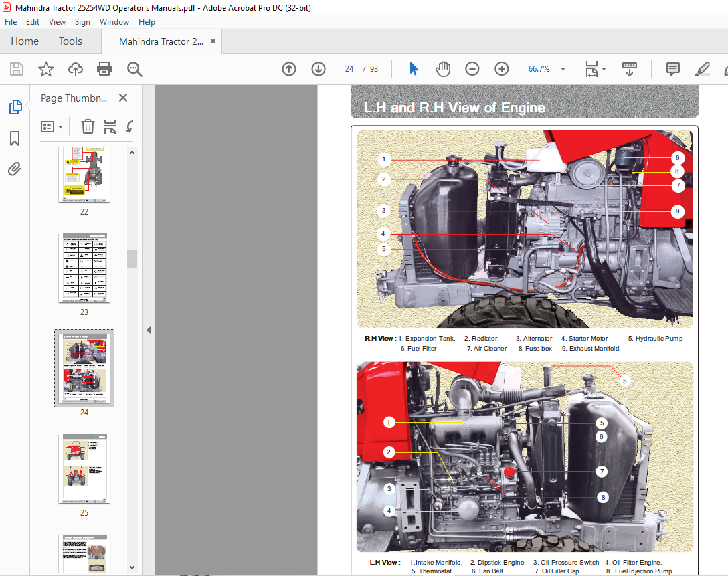Screen dimensions: 728x576
Task: Select page 23 thumbnail
Action: [x=84, y=268]
